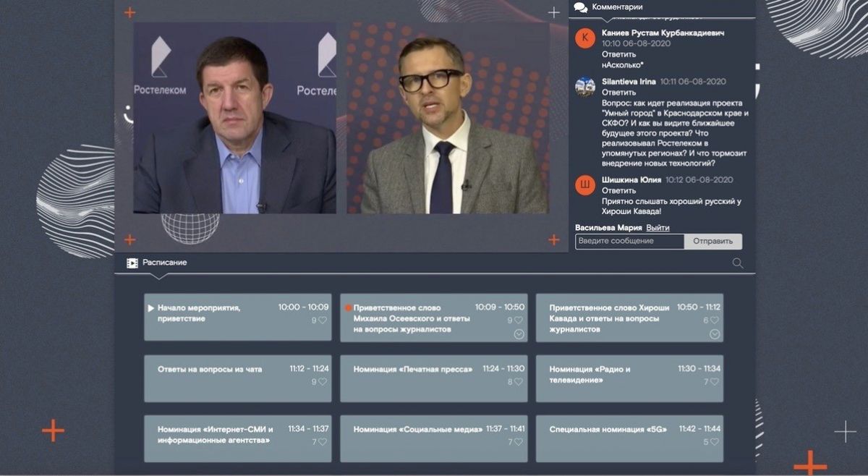Like the «Печатная пресса» nomination heart
868x476 pixels.
(519, 382)
